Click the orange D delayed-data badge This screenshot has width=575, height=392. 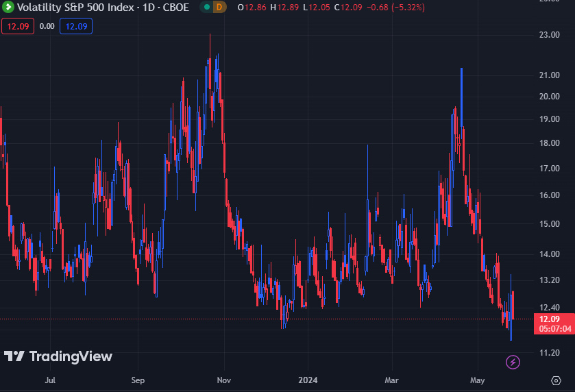point(219,7)
